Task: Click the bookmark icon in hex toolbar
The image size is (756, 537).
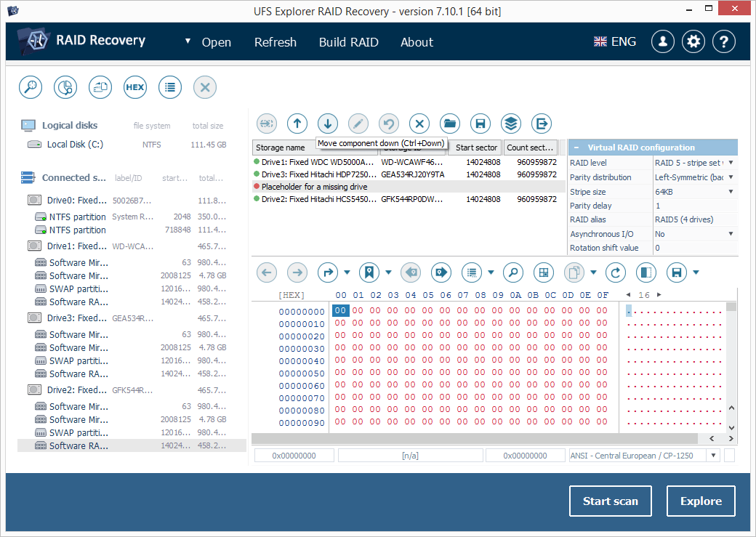Action: point(369,272)
